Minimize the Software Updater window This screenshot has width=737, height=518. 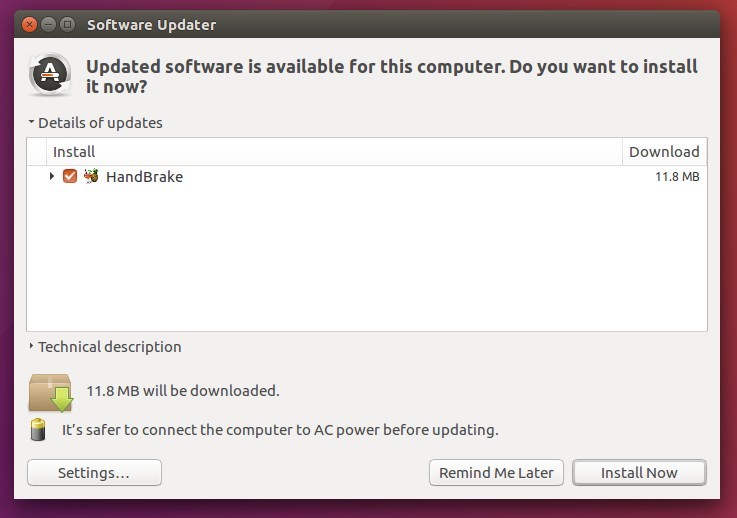48,24
